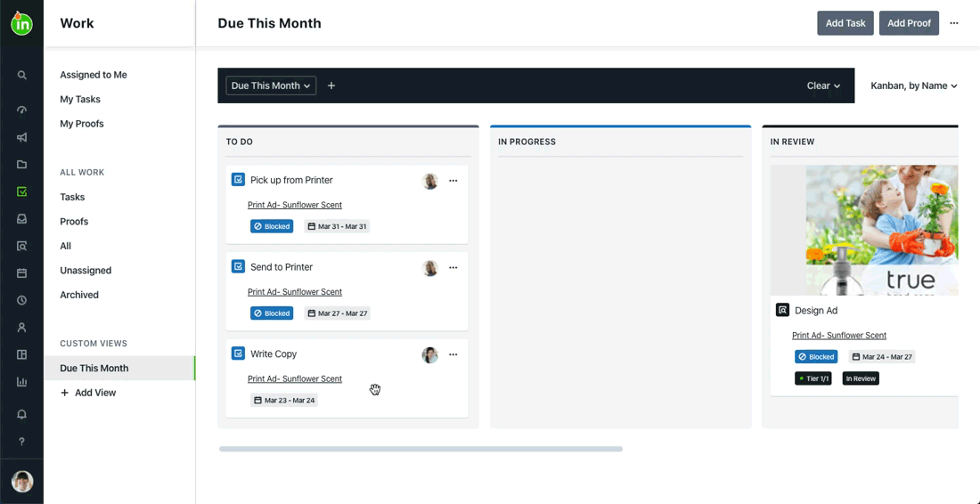Viewport: 980px width, 504px height.
Task: Click the horizontal kanban scrollbar
Action: point(421,449)
